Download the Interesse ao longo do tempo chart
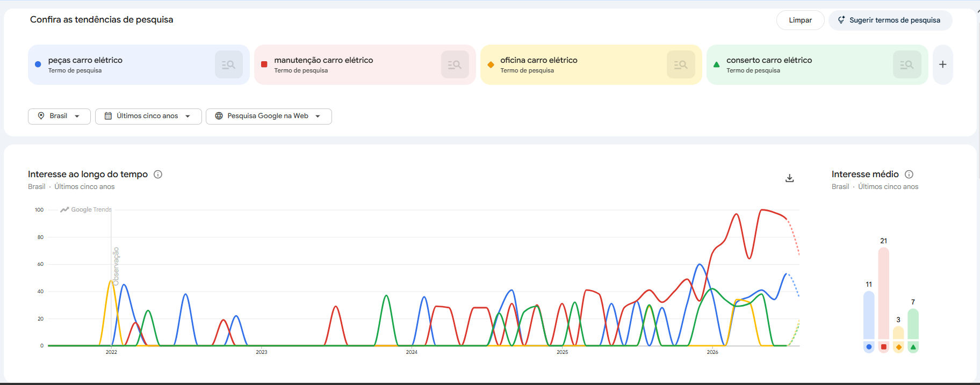980x385 pixels. point(789,178)
